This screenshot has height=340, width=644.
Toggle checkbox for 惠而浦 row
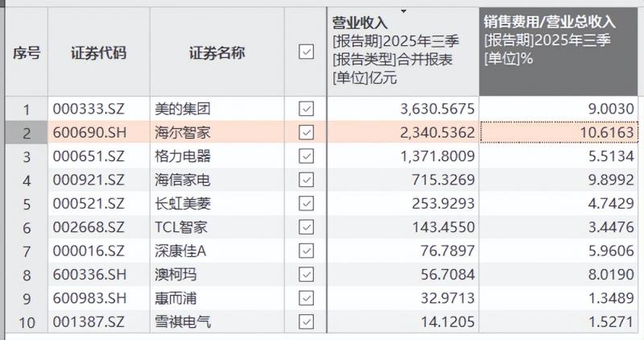306,299
